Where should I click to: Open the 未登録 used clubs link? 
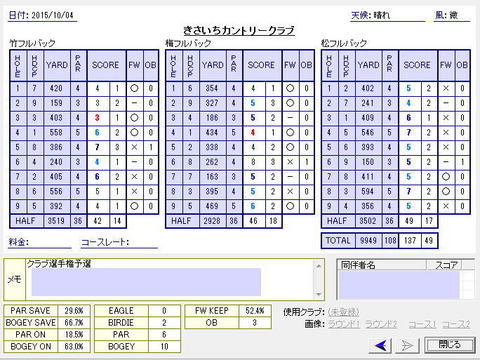[x=343, y=312]
